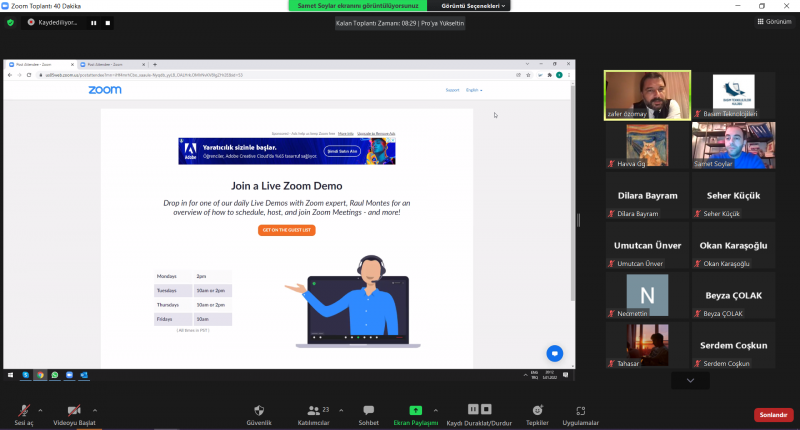This screenshot has width=800, height=430.
Task: Click GET ON THE GUEST LIST button
Action: [x=287, y=230]
